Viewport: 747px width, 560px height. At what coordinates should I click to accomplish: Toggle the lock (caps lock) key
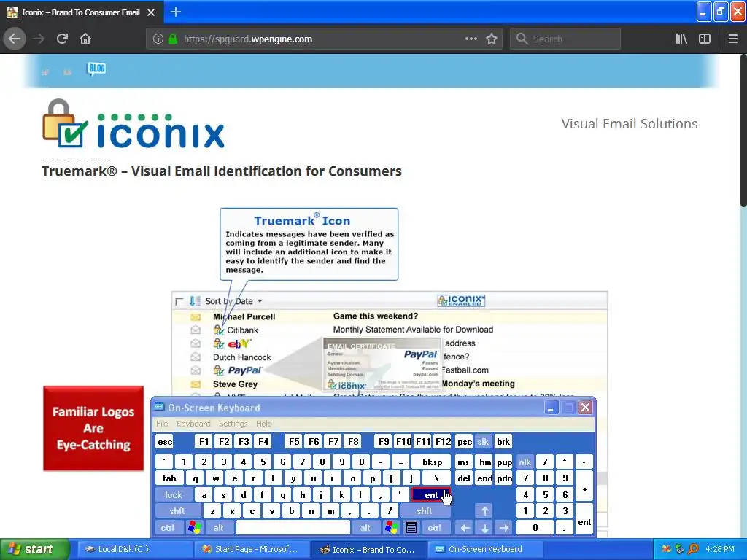pyautogui.click(x=174, y=495)
